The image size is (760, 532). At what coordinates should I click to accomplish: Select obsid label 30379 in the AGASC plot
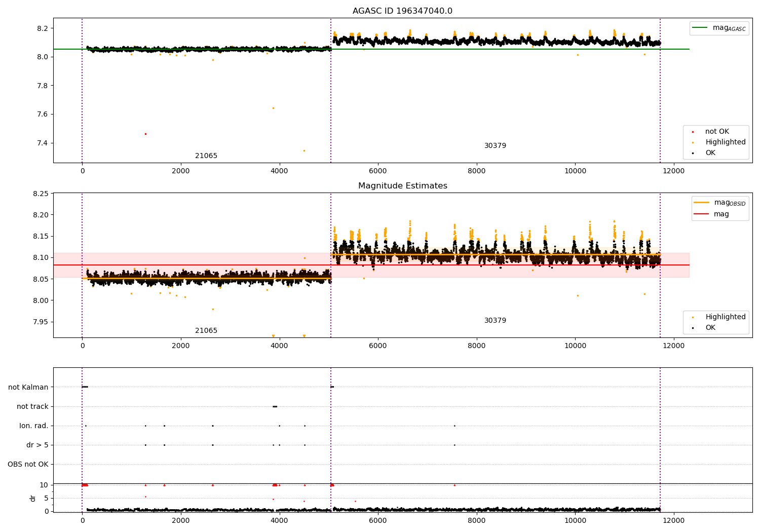pos(495,146)
